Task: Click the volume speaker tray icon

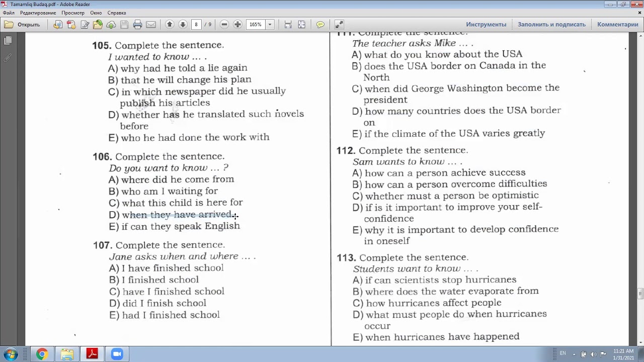Action: 593,354
